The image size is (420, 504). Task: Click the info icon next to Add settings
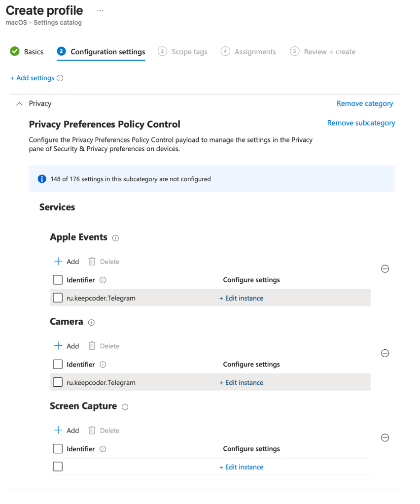[60, 78]
